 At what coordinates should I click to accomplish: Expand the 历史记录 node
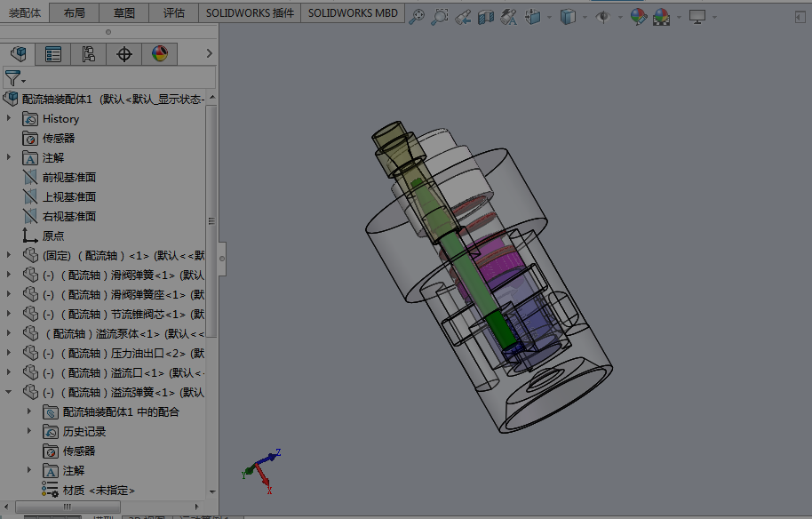coord(29,431)
